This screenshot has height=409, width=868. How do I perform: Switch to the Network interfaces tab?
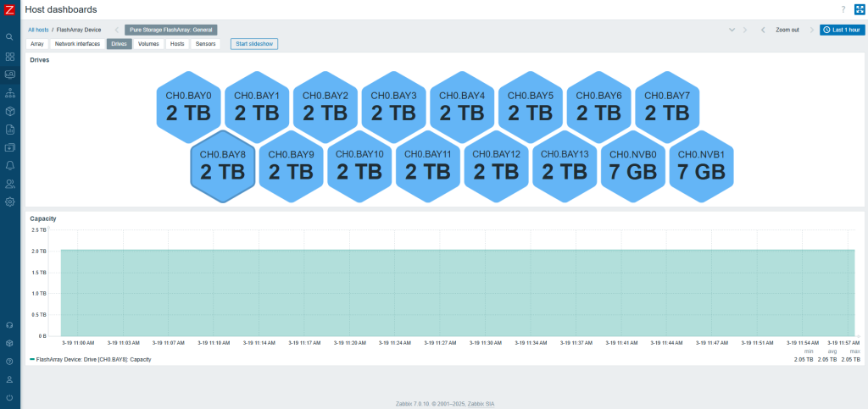click(77, 44)
